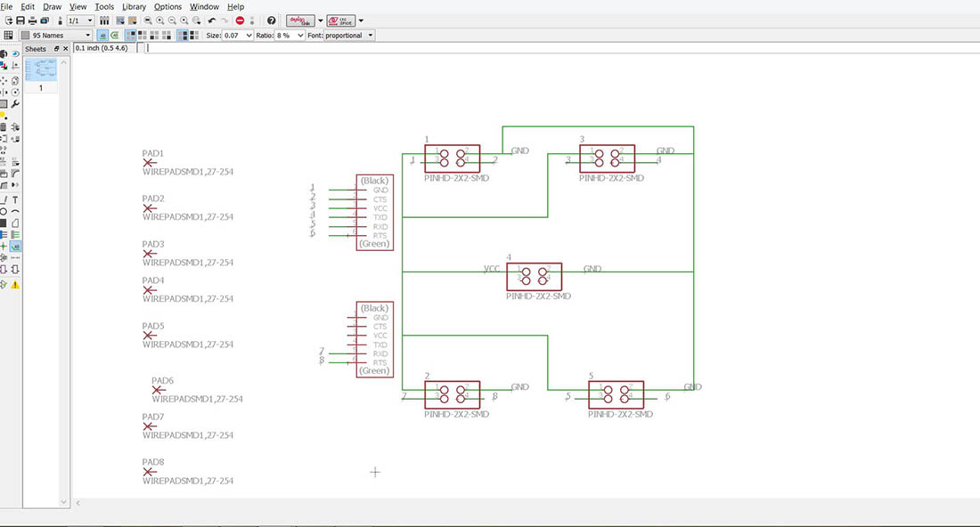Select the mirror off option
Image resolution: width=980 pixels, height=527 pixels.
click(x=183, y=36)
